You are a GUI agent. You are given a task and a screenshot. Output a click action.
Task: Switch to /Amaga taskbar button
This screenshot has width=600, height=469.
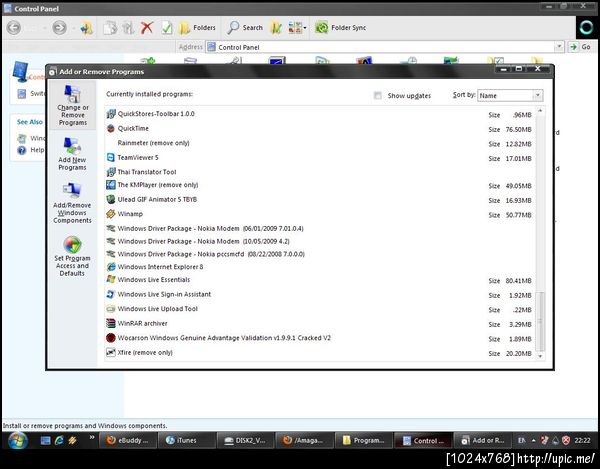click(x=305, y=440)
